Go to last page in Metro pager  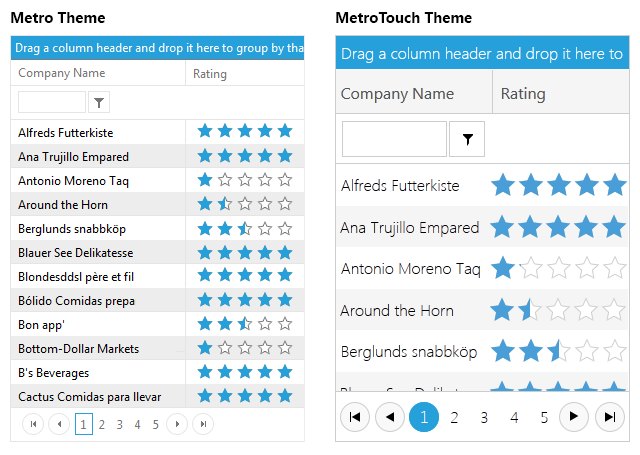[x=203, y=424]
